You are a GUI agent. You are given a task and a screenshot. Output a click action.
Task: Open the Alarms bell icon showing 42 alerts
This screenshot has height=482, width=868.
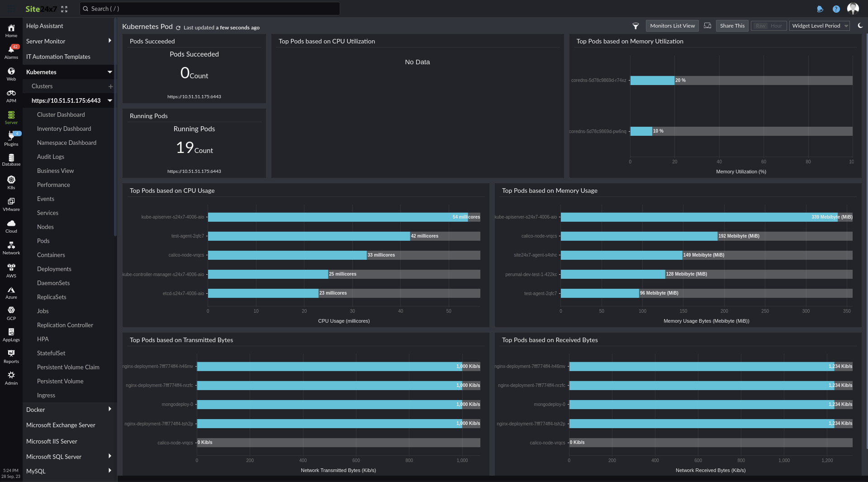(x=11, y=50)
